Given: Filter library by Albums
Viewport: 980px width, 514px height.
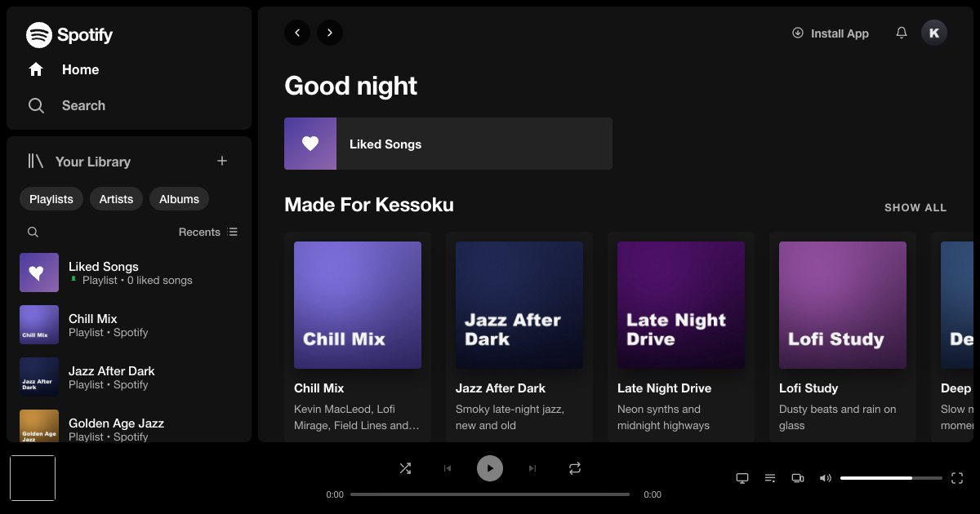Looking at the screenshot, I should click(179, 199).
